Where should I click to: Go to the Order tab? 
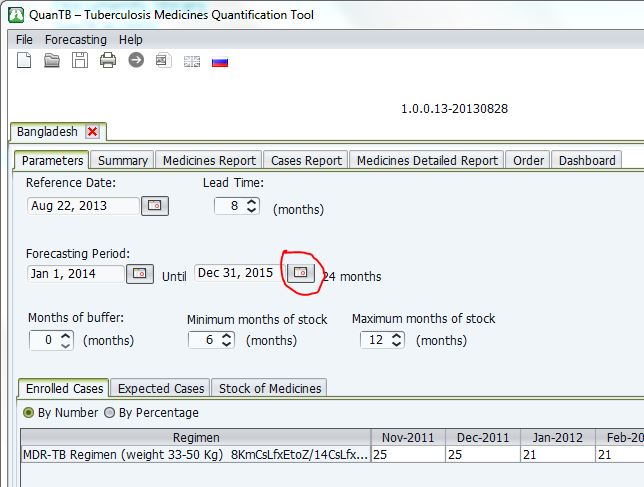tap(528, 160)
